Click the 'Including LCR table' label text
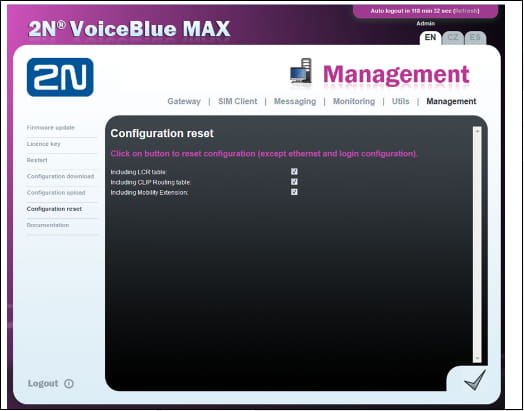This screenshot has height=411, width=524. pos(139,172)
